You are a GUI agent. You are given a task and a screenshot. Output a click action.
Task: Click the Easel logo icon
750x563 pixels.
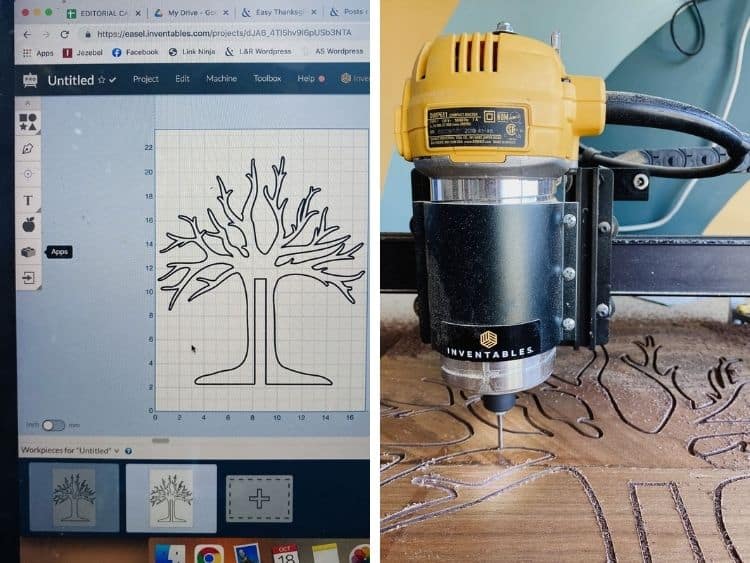point(30,80)
